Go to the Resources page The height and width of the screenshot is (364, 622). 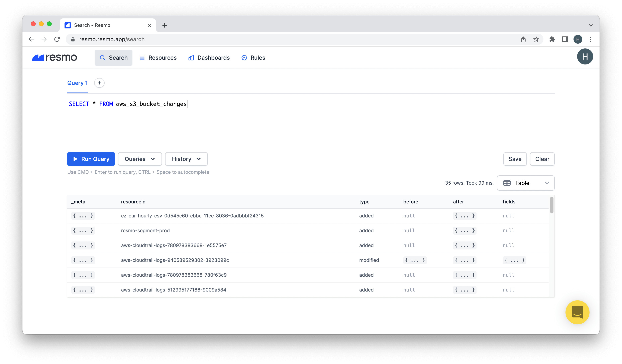click(x=158, y=58)
